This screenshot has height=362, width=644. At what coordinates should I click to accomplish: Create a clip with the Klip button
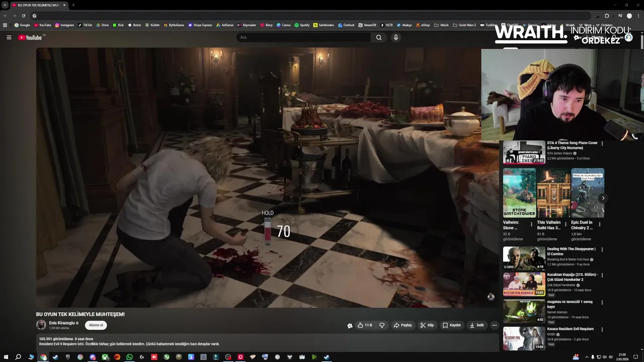427,325
